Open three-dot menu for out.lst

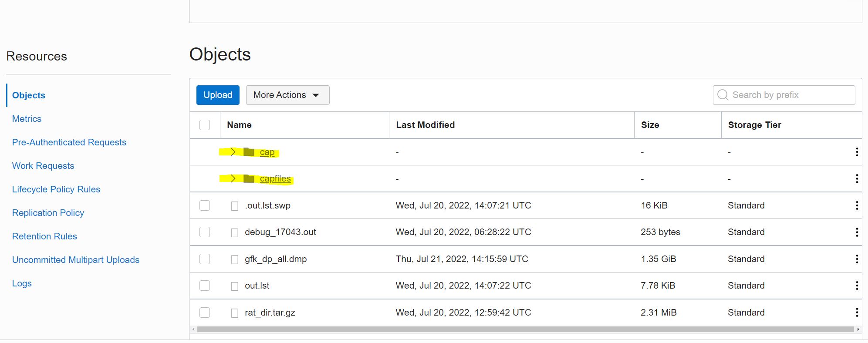(857, 286)
